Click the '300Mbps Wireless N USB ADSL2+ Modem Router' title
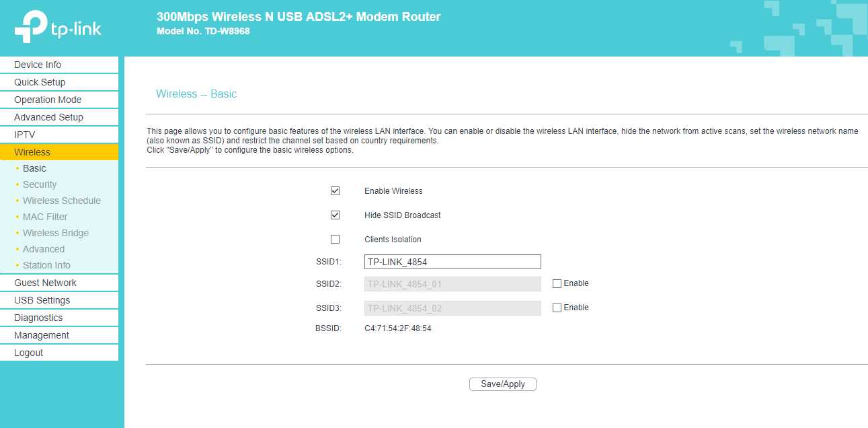Screen dimensions: 868x428 299,17
